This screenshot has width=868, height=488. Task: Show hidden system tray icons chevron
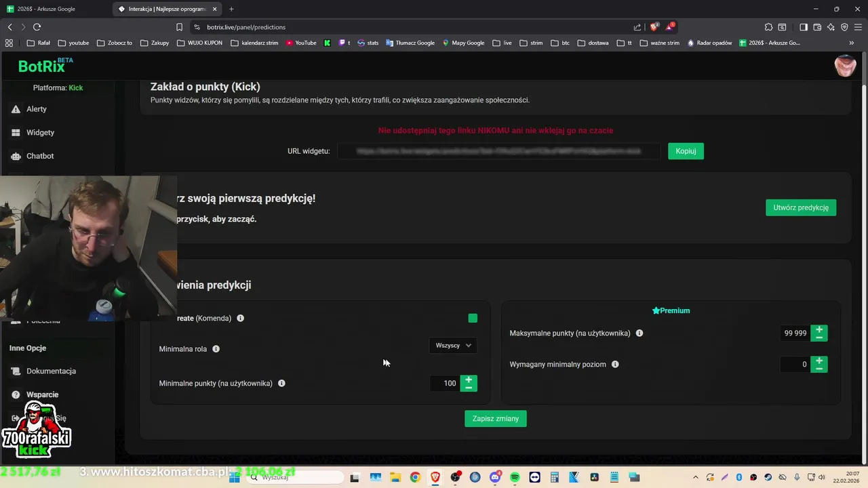pos(695,477)
